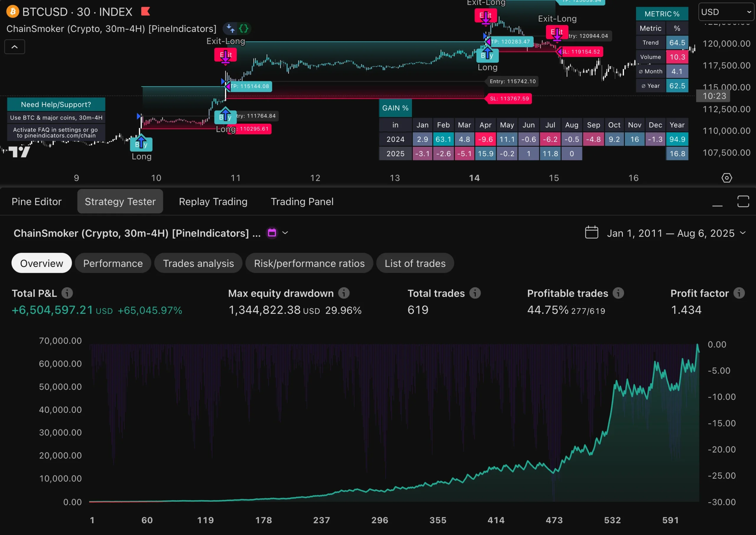Viewport: 756px width, 535px height.
Task: Click the Trend value 64.5 cell
Action: [x=677, y=43]
